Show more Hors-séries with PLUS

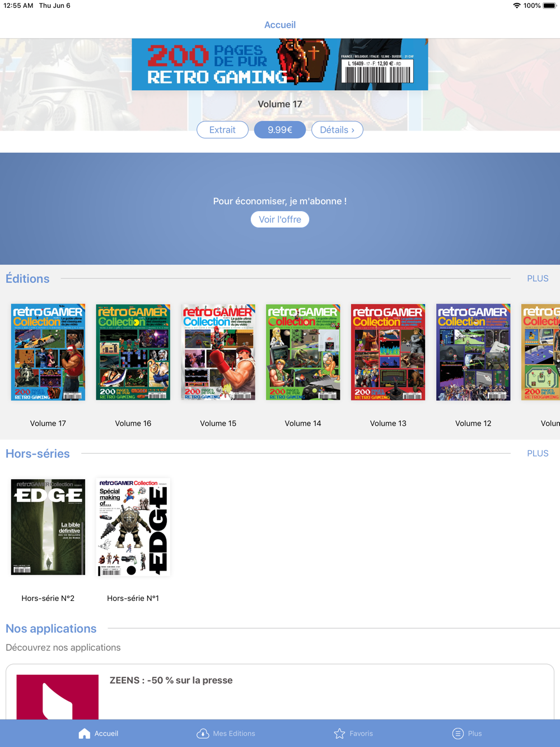(x=538, y=454)
